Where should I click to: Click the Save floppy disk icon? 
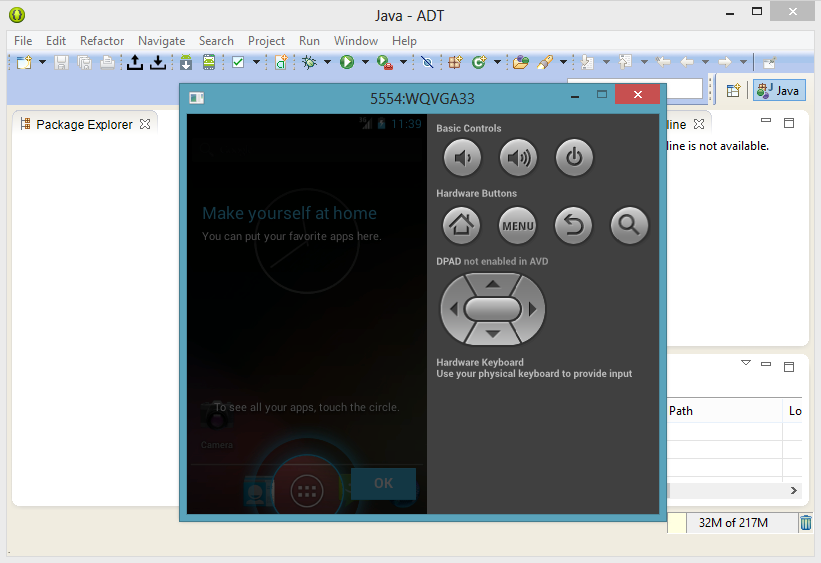61,62
